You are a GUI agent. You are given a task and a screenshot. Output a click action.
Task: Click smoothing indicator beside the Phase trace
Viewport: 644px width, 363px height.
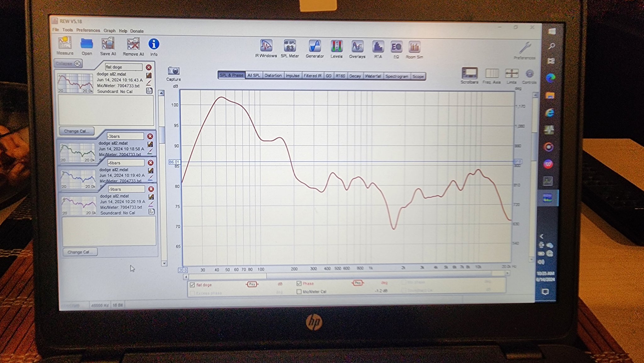(x=358, y=283)
